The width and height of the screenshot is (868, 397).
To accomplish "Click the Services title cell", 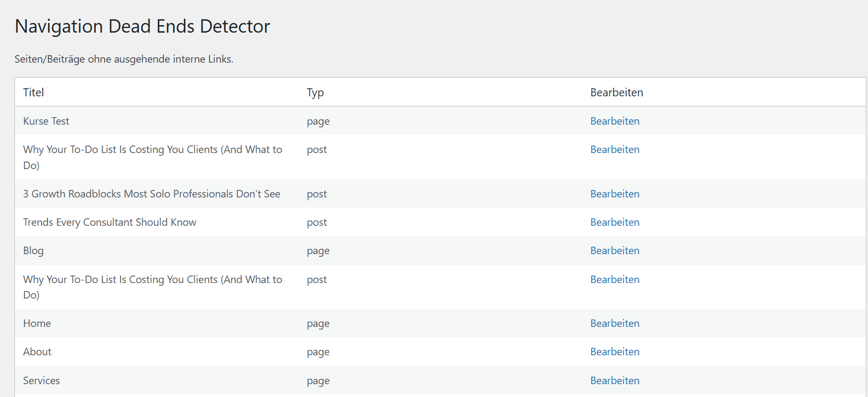I will pos(41,380).
